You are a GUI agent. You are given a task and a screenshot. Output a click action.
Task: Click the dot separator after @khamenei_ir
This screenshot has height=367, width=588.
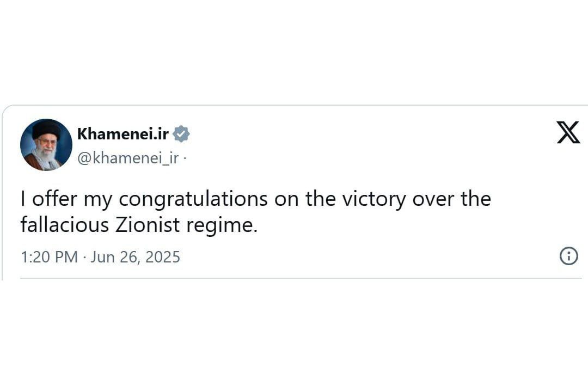[184, 158]
